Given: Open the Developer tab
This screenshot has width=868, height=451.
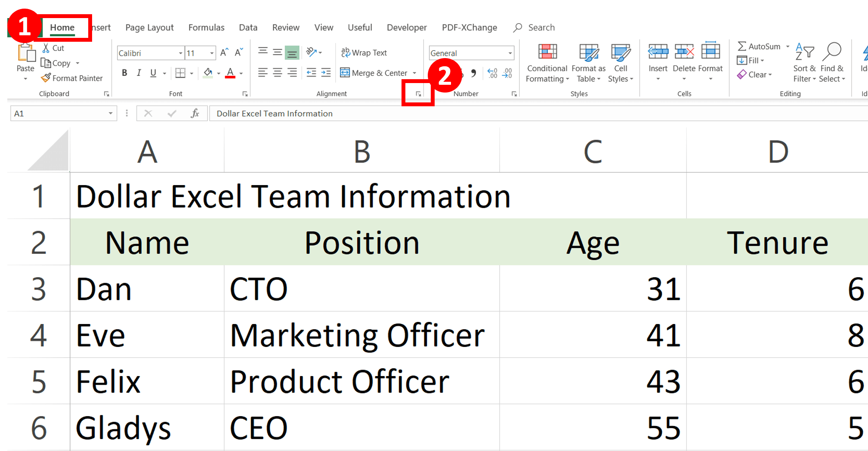Looking at the screenshot, I should pos(407,28).
